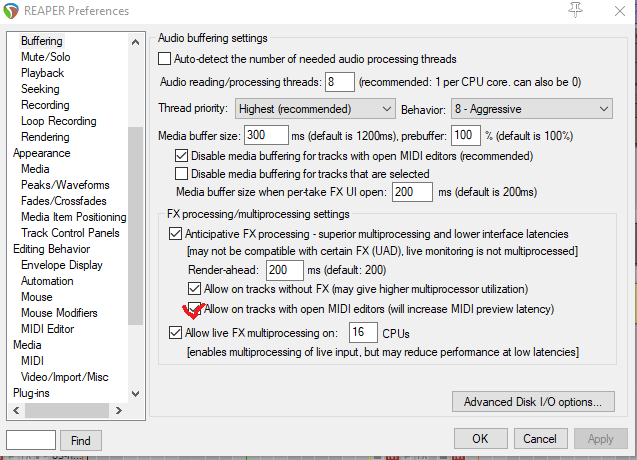Toggle disable media buffering for selected tracks
This screenshot has width=637, height=460.
point(181,174)
